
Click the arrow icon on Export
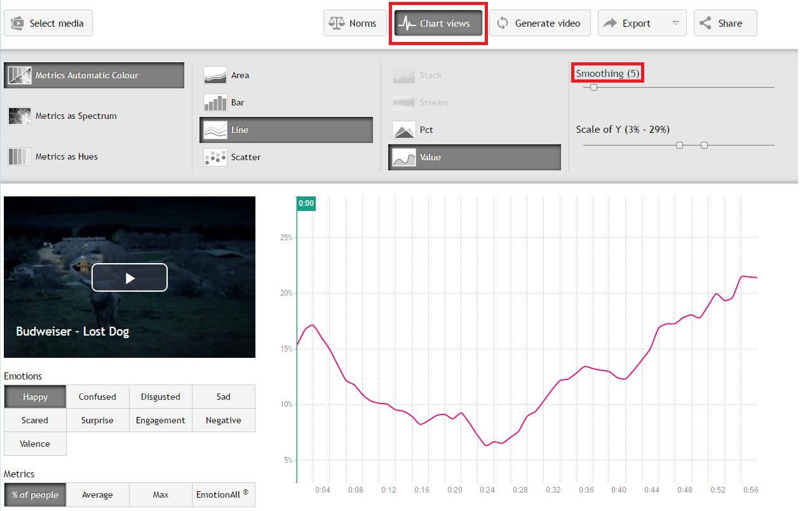(610, 23)
